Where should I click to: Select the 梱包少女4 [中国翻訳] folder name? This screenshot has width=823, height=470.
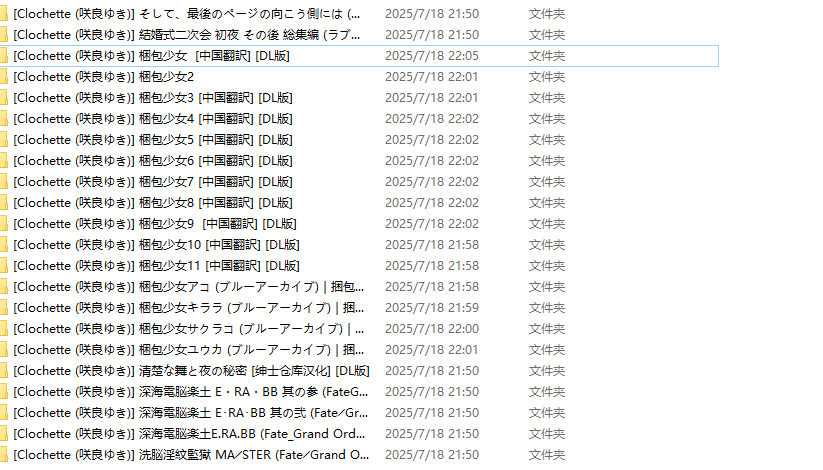coord(153,119)
